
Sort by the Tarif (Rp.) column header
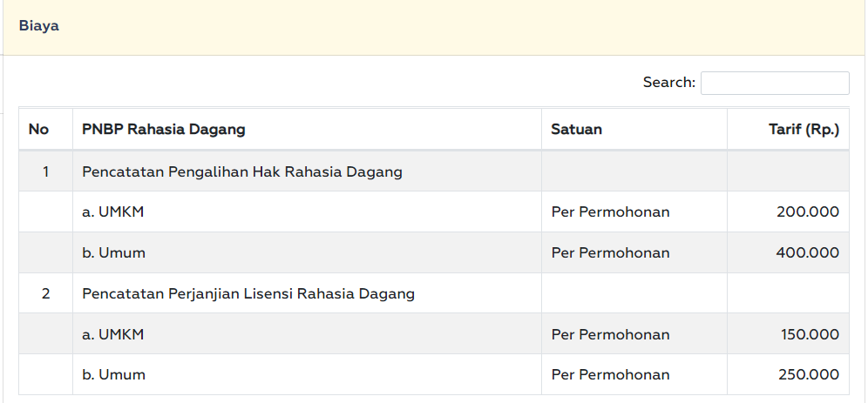[x=804, y=130]
